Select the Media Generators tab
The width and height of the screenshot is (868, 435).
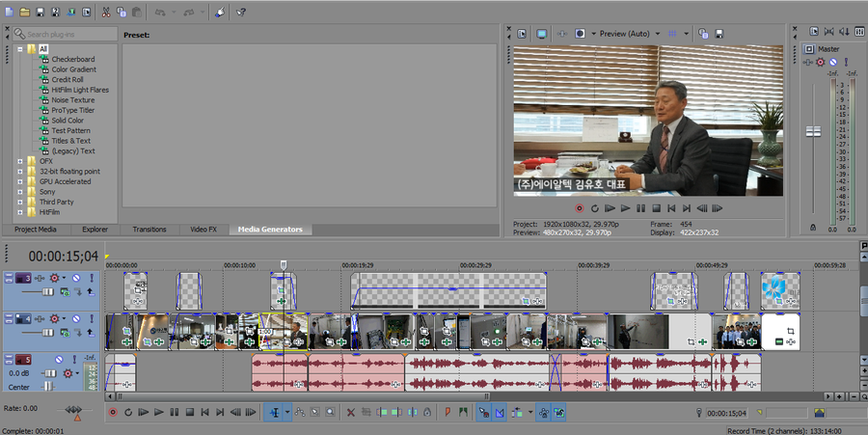coord(270,230)
